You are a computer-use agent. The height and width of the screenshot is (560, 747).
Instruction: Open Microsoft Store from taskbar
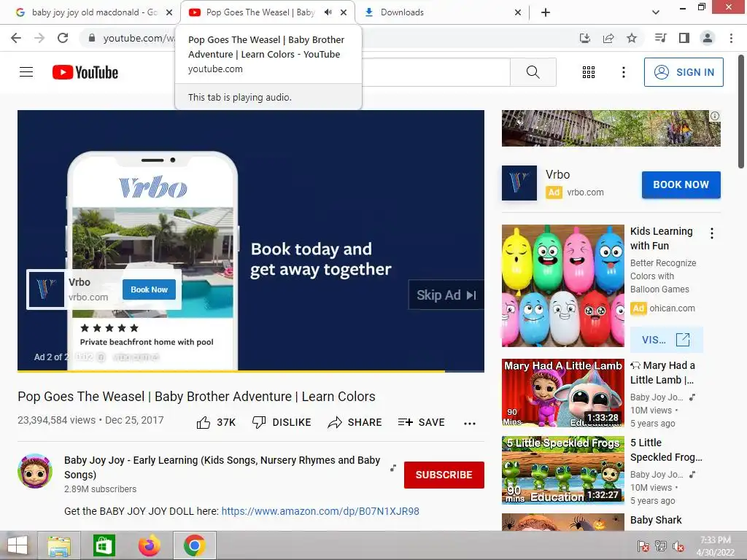(104, 545)
